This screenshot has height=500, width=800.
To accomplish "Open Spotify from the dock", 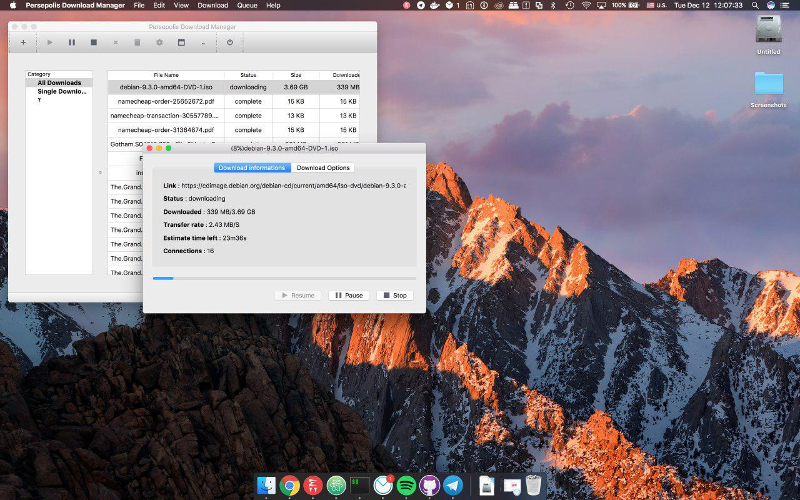I will [x=406, y=486].
